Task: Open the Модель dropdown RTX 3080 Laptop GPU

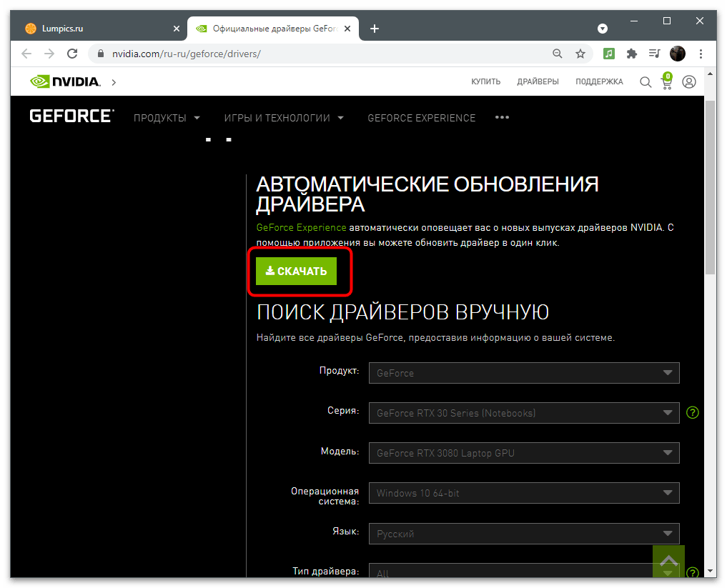Action: pyautogui.click(x=524, y=453)
